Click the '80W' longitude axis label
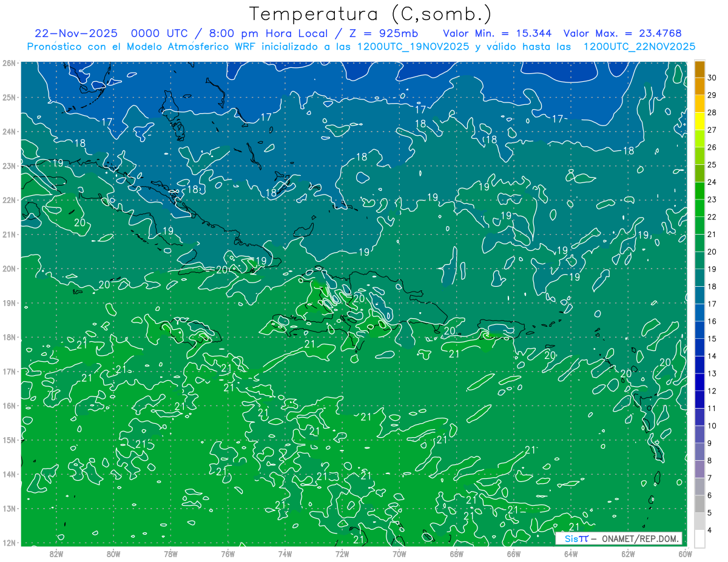This screenshot has height=562, width=728. (x=113, y=554)
